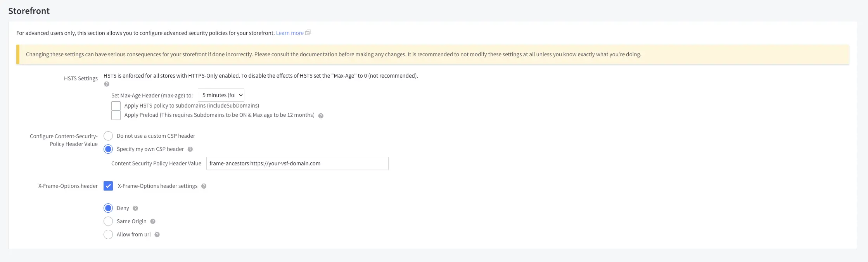This screenshot has width=868, height=262.
Task: Click the Content Security Policy Header Value field
Action: tap(297, 163)
